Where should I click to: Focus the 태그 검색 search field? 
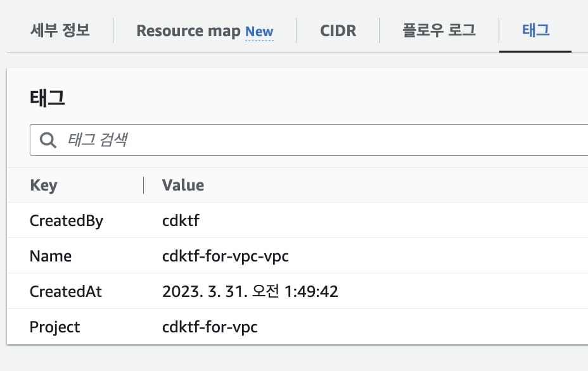point(309,140)
